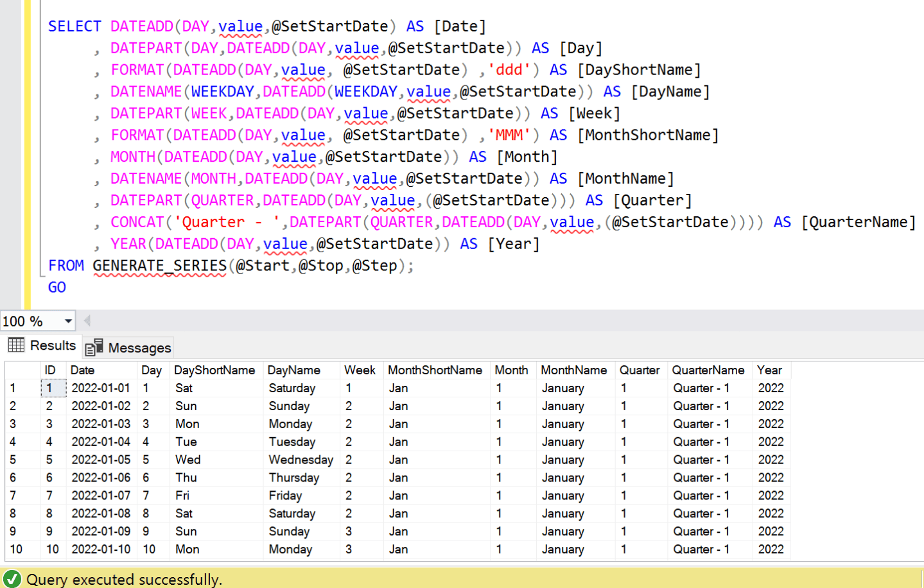Select the MonthShortName column header
This screenshot has height=588, width=924.
435,370
